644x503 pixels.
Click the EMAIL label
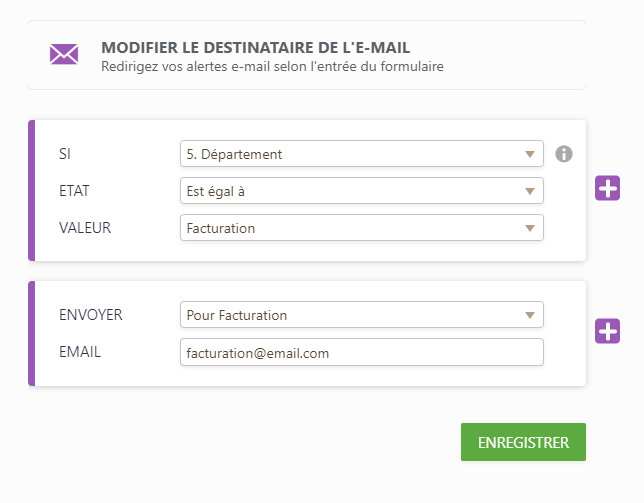(81, 352)
